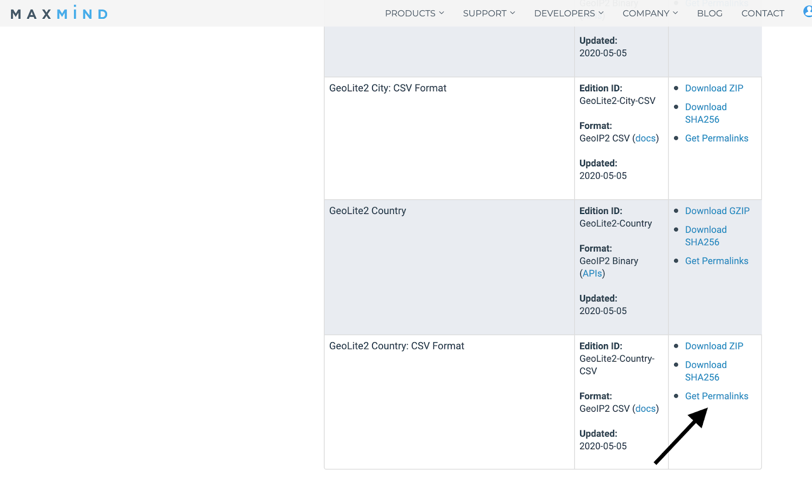812x504 pixels.
Task: Open docs link in GeoLite2-Country-CSV format
Action: 646,409
